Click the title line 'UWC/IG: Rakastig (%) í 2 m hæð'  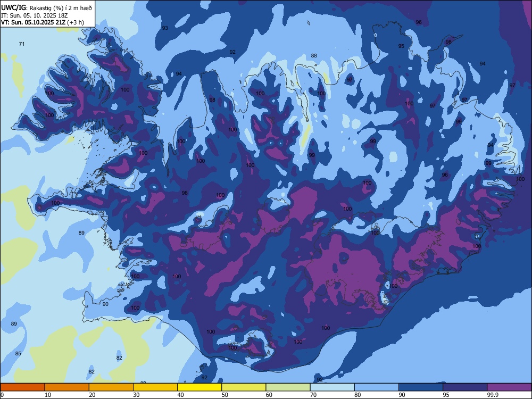(x=46, y=7)
